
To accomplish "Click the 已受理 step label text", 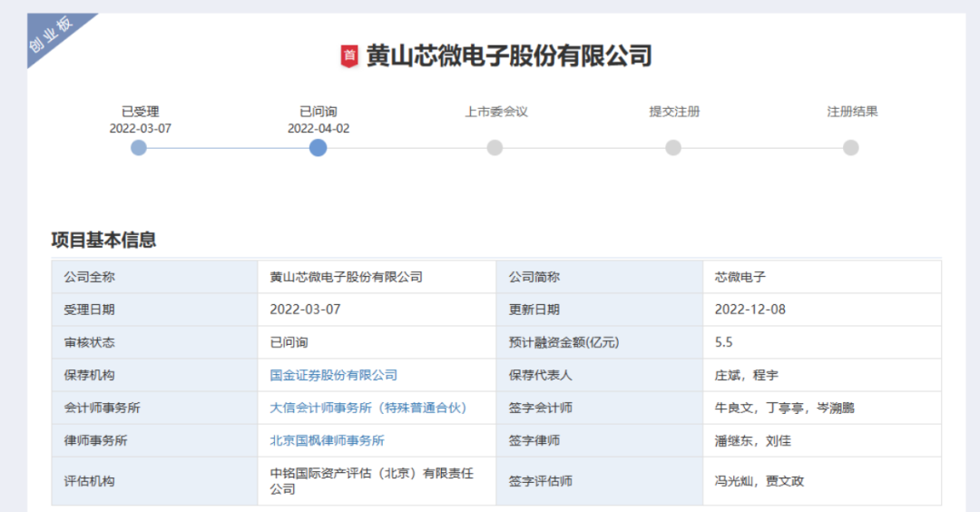I will [x=140, y=112].
